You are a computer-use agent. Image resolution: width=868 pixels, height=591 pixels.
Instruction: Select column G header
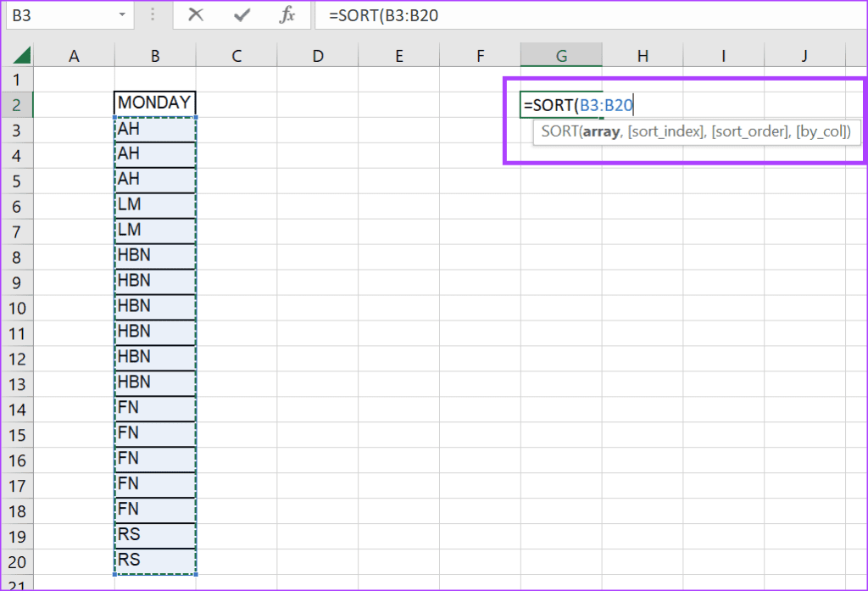561,56
